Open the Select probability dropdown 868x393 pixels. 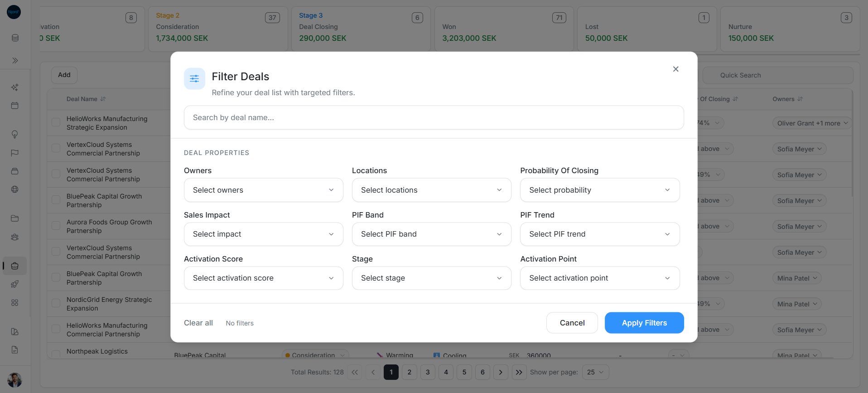[600, 190]
